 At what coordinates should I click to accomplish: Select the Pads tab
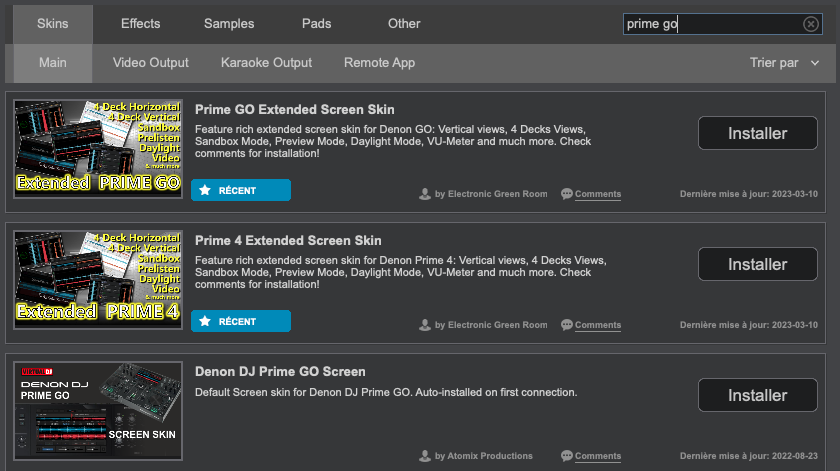317,24
